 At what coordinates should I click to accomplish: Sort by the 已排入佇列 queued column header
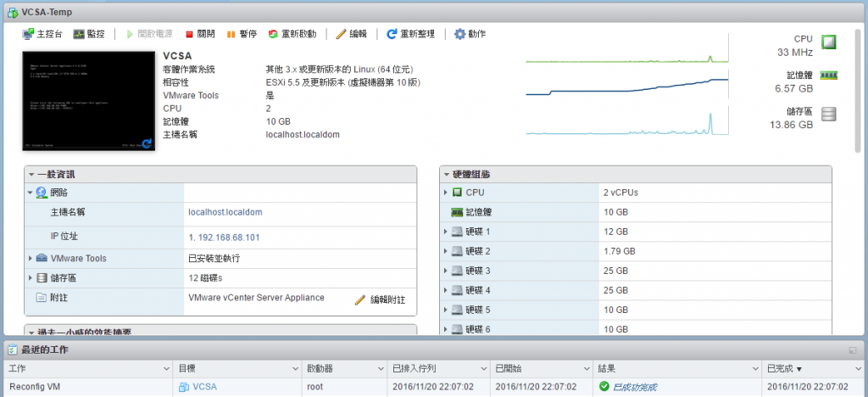pos(439,369)
